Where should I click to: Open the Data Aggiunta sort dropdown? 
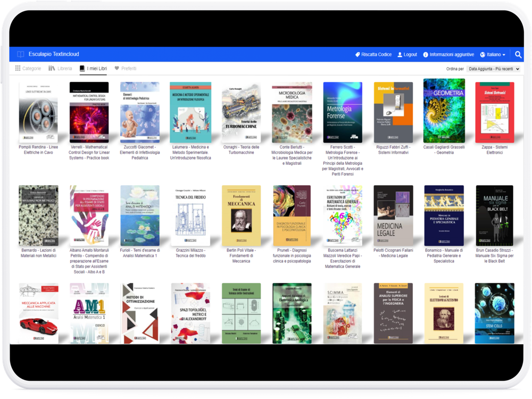493,69
